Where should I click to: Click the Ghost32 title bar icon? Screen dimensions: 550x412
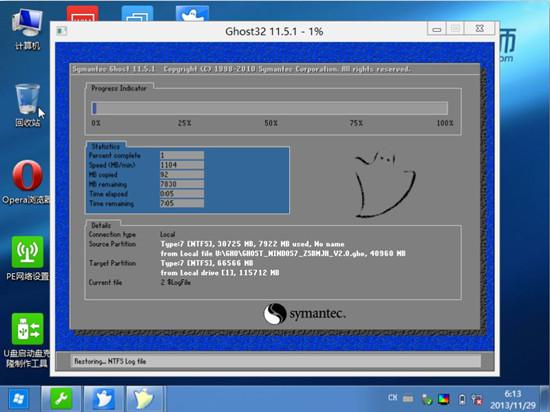[x=62, y=31]
